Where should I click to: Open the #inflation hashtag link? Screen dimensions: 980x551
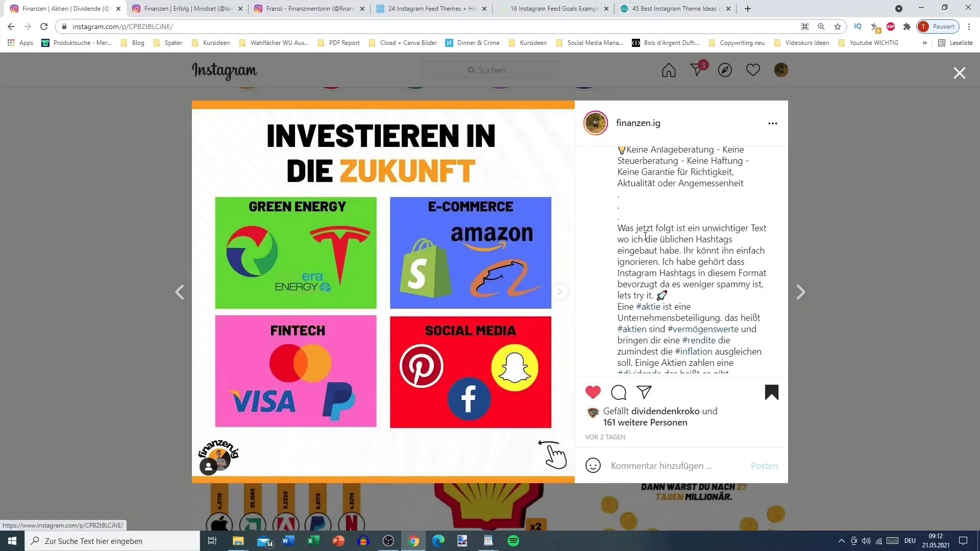(694, 352)
